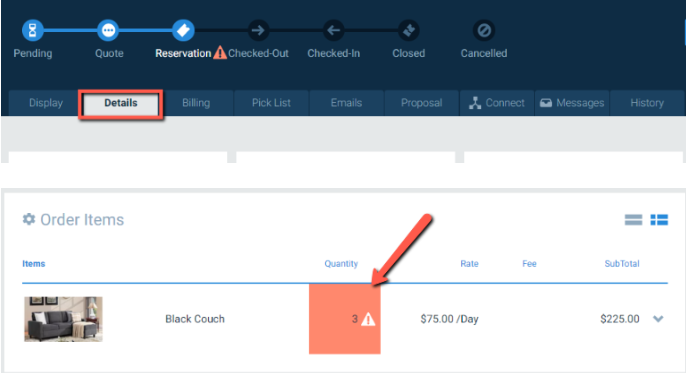
Task: Switch to detailed list view icon
Action: [x=659, y=220]
